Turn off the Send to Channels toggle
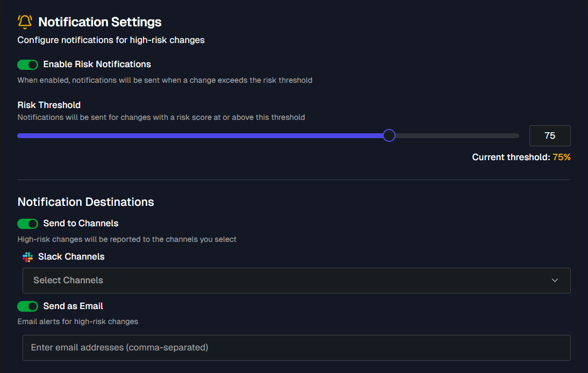 [x=27, y=224]
